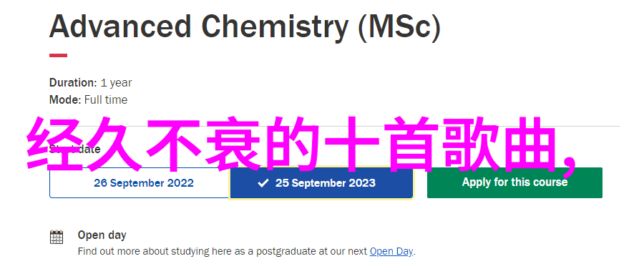Screen dimensions: 644x274
Task: Select the 25 September 2023 start date
Action: coord(321,183)
